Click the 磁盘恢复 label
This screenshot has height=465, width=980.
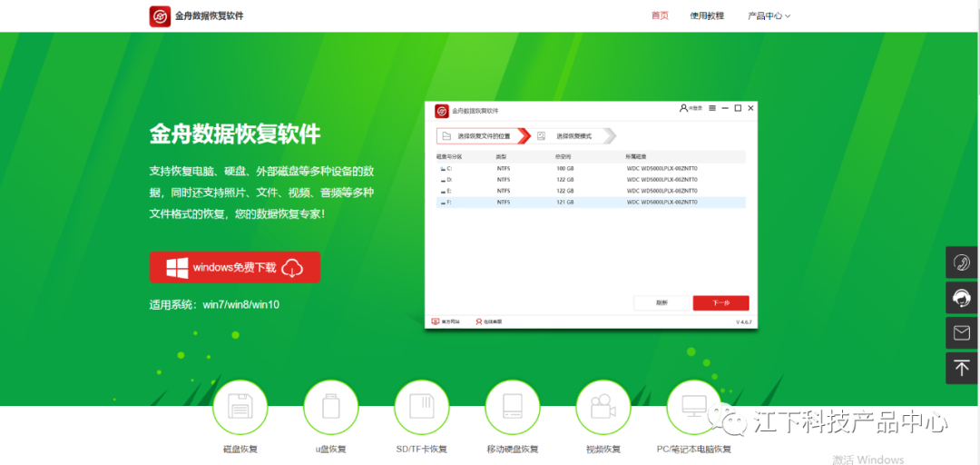[x=240, y=450]
